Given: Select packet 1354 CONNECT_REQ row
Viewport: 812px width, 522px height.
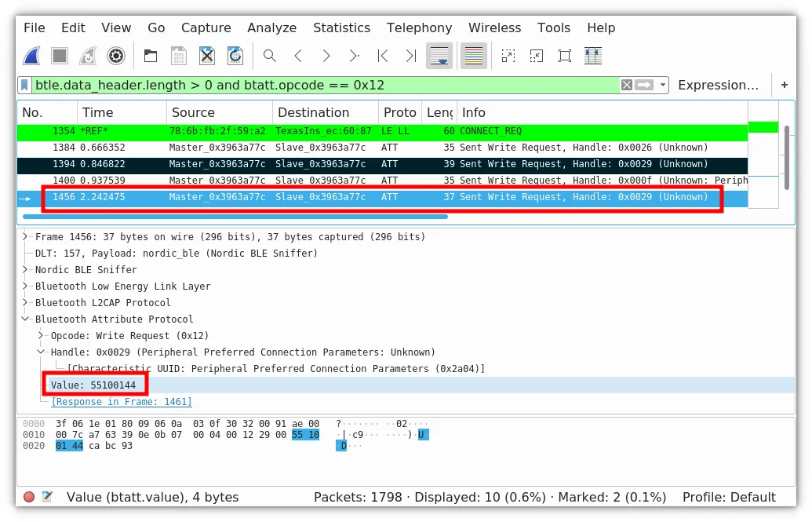Looking at the screenshot, I should tap(383, 131).
